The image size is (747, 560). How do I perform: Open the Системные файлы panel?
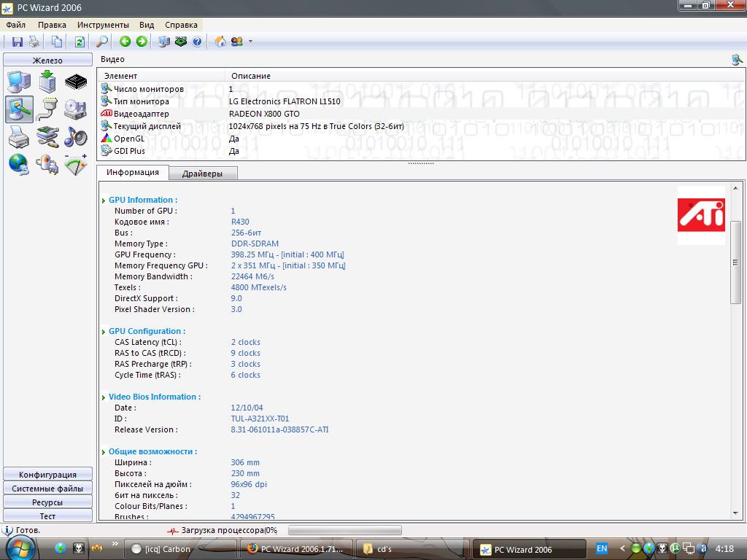48,489
